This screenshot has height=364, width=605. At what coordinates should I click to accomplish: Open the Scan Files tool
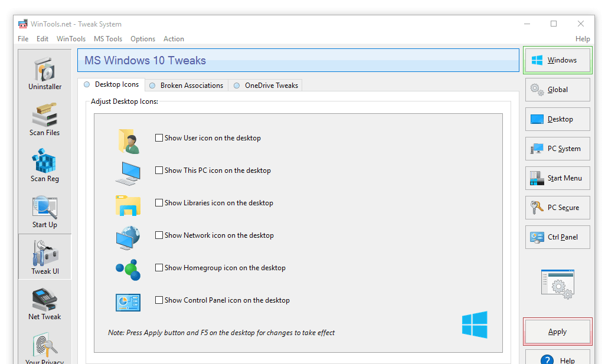coord(45,120)
